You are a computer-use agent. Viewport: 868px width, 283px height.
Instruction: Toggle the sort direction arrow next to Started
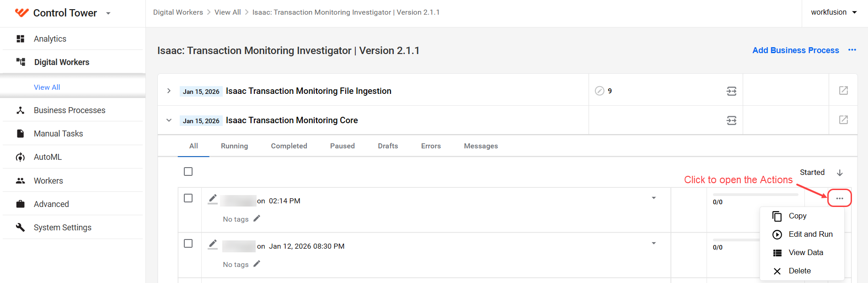840,173
